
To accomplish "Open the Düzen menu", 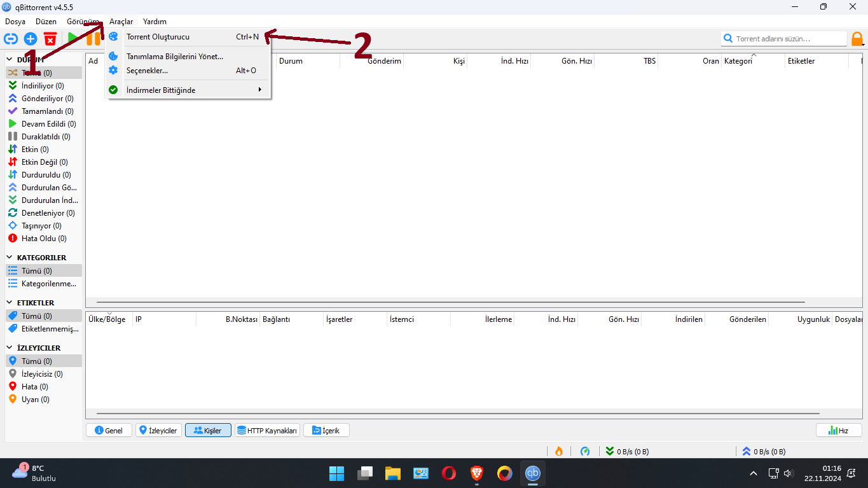I will click(x=46, y=22).
